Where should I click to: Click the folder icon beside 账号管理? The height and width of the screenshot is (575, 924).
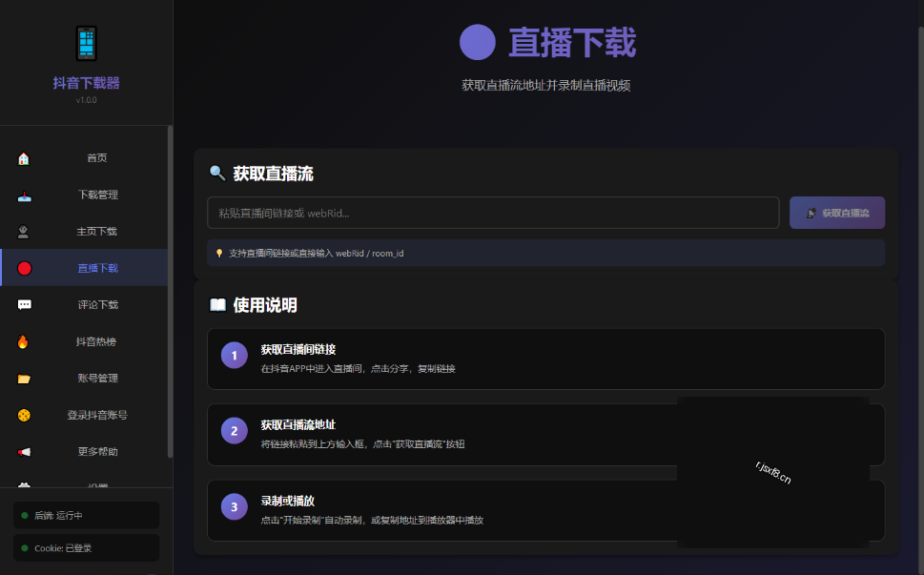coord(24,379)
